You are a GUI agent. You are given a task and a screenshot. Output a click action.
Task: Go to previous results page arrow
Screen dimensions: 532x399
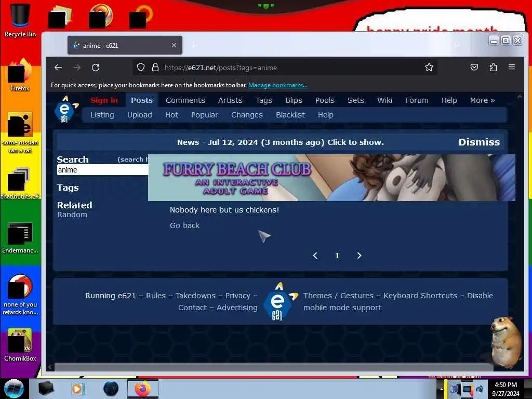click(x=315, y=256)
